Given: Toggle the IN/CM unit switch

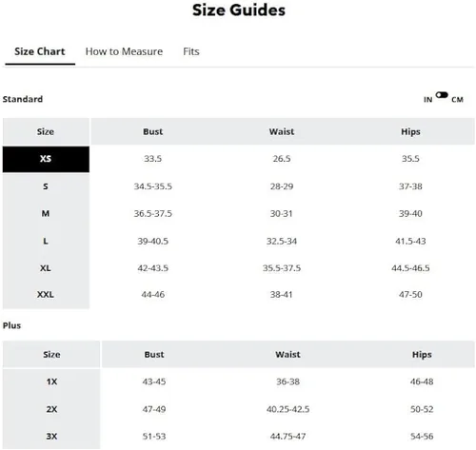Looking at the screenshot, I should pos(442,95).
